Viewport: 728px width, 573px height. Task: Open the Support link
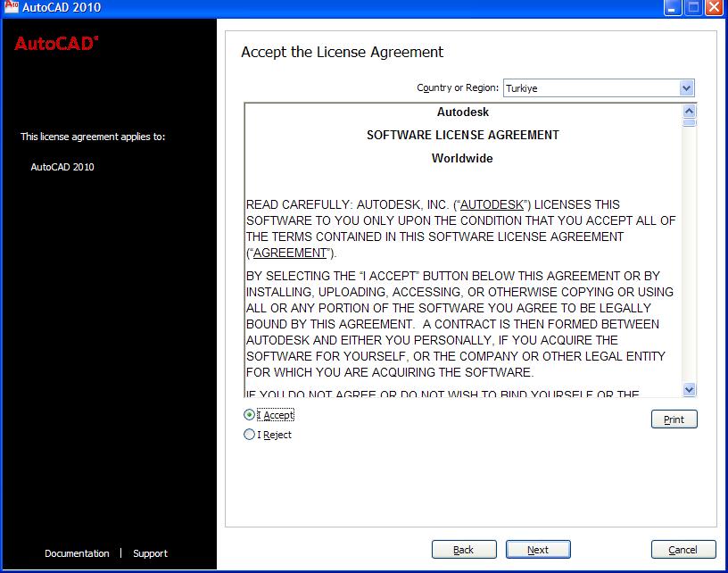click(x=150, y=553)
